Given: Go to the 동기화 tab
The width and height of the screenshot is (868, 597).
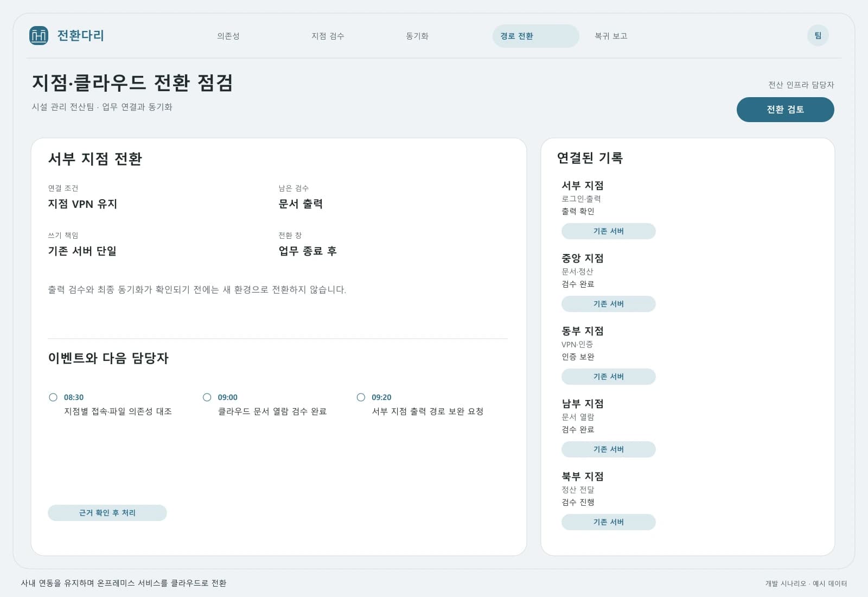Looking at the screenshot, I should 417,36.
